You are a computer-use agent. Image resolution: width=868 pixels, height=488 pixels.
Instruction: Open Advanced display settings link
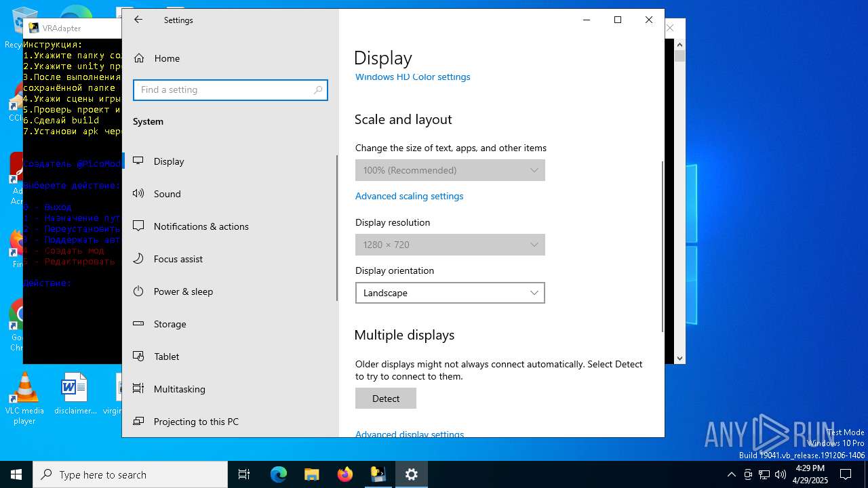pos(410,434)
